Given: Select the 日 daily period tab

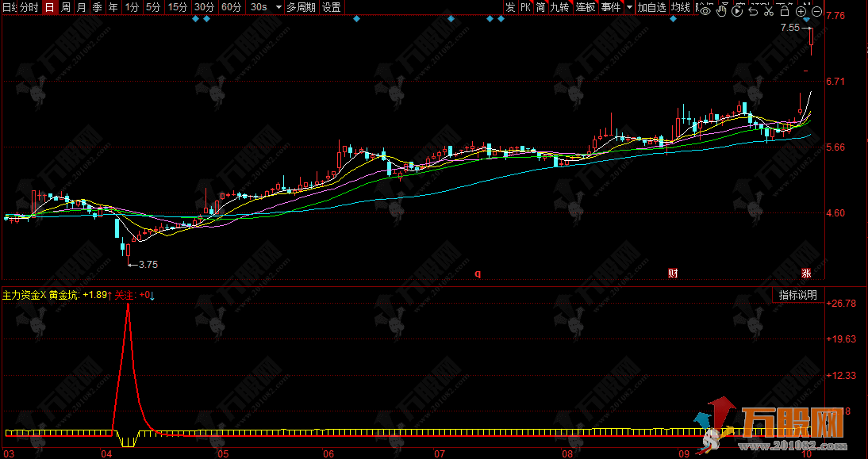Looking at the screenshot, I should point(50,7).
